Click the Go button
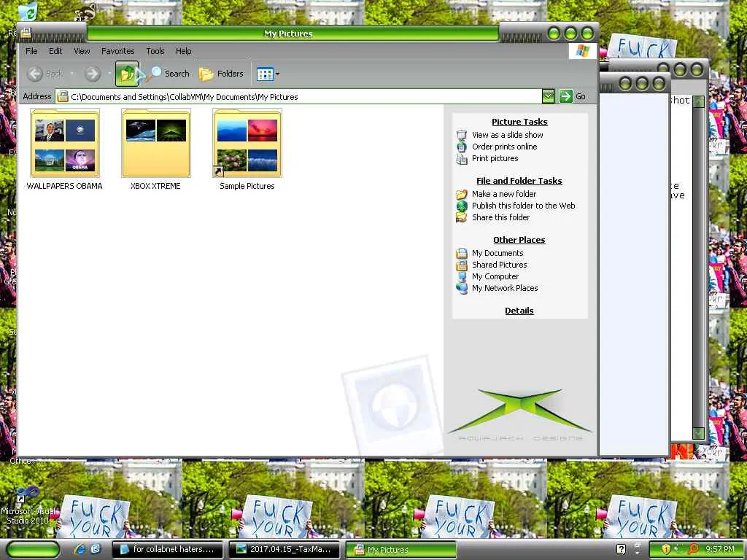Viewport: 747px width, 560px height. pyautogui.click(x=573, y=96)
